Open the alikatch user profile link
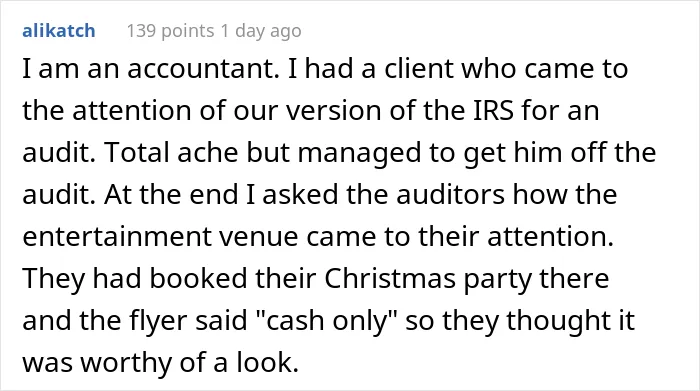Image resolution: width=700 pixels, height=391 pixels. (x=58, y=31)
